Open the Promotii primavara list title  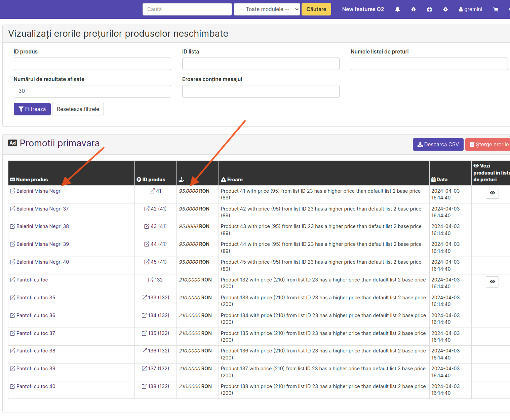coord(60,143)
